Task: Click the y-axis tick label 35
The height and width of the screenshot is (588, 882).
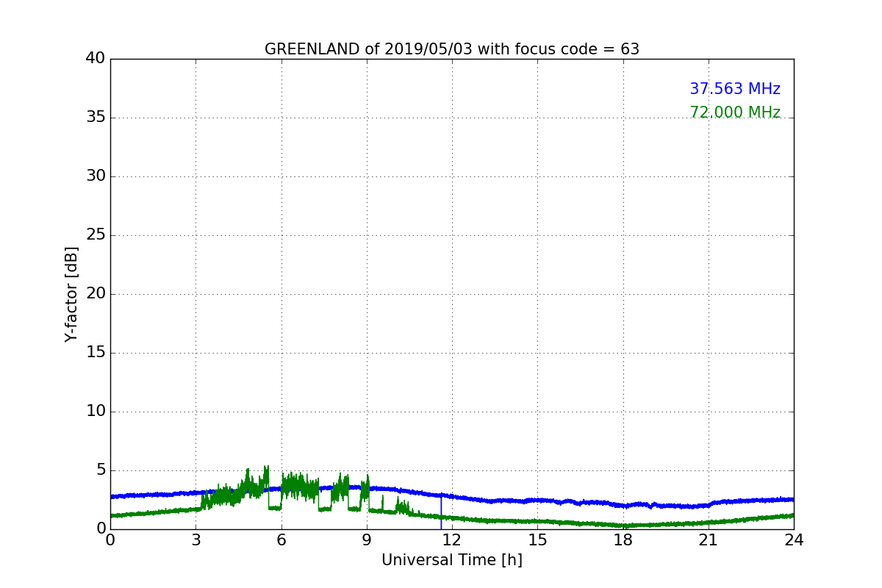Action: point(96,118)
